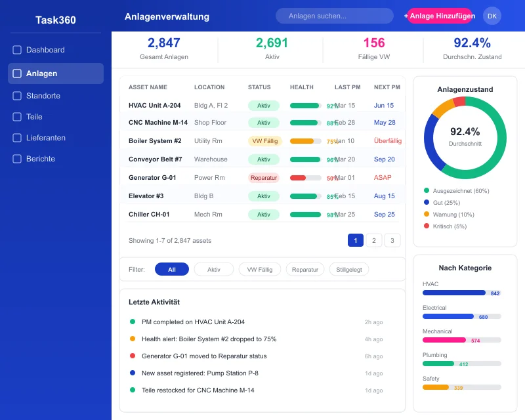Click the Anlagenzustand donut chart

pos(465,136)
